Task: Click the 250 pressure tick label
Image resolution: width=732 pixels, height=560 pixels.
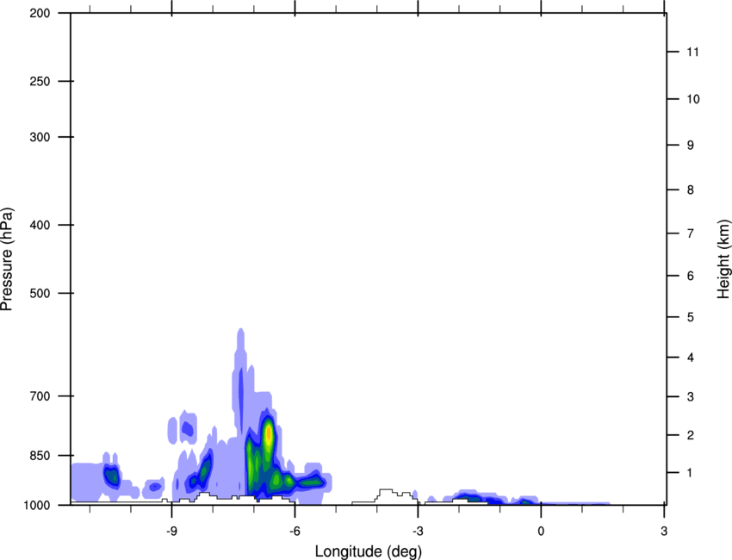Action: coord(40,81)
